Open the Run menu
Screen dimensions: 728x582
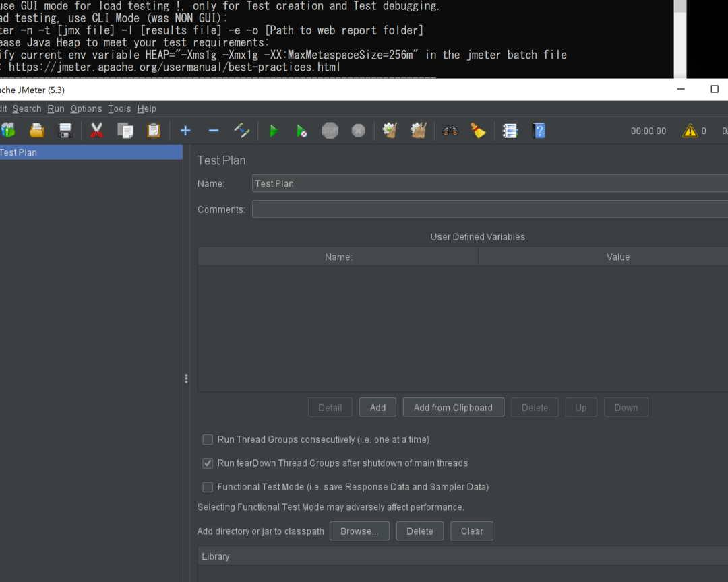[x=56, y=108]
